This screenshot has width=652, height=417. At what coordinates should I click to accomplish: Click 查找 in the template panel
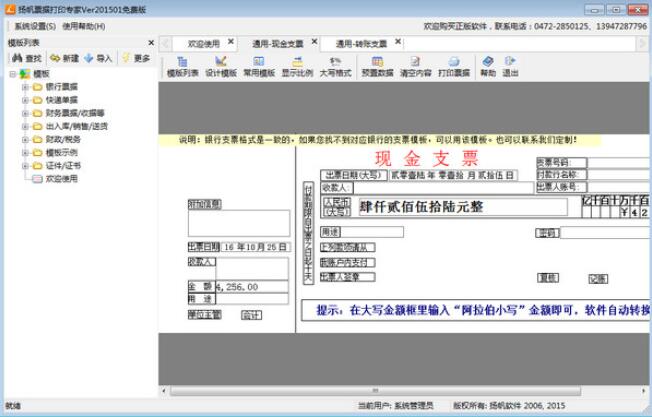(24, 59)
